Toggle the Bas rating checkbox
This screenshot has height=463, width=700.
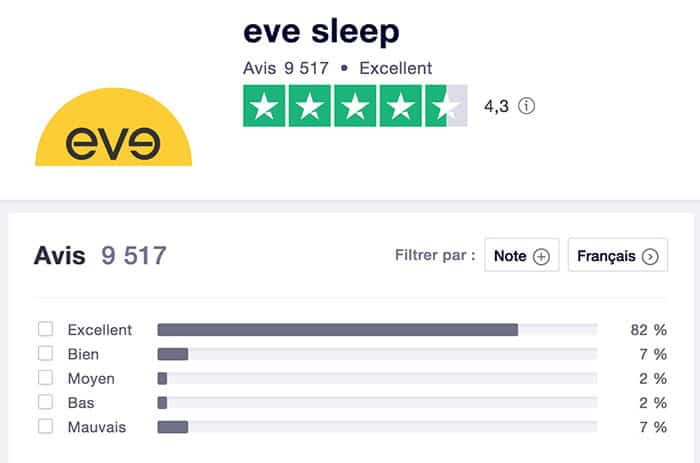click(45, 403)
